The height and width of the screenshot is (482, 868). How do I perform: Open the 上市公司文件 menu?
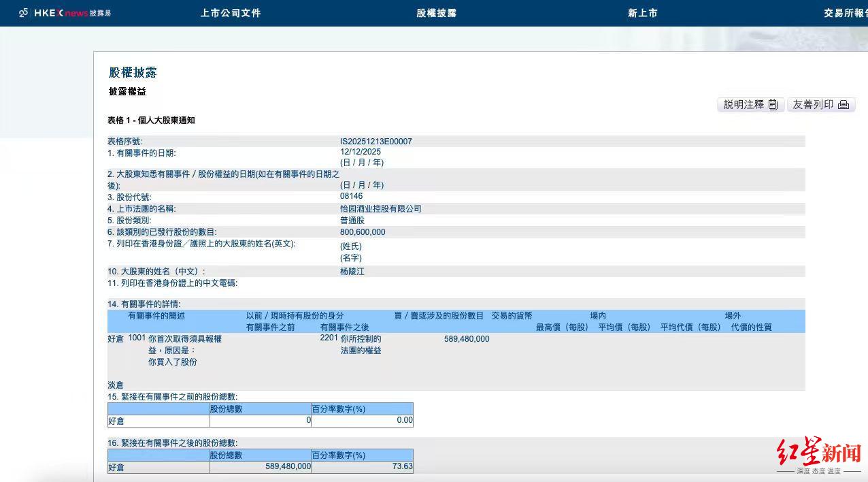coord(231,12)
